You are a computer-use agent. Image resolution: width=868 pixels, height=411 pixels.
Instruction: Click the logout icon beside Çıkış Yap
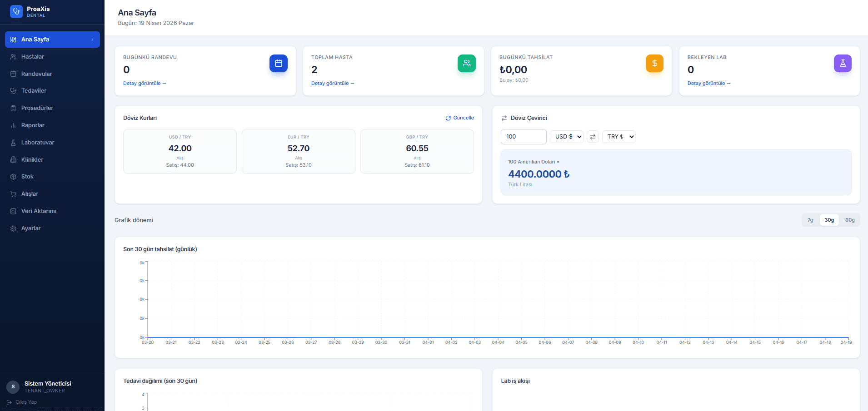click(x=9, y=402)
